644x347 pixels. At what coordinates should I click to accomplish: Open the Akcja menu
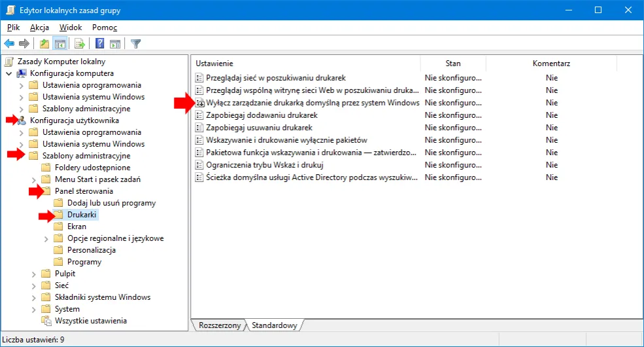pyautogui.click(x=39, y=27)
